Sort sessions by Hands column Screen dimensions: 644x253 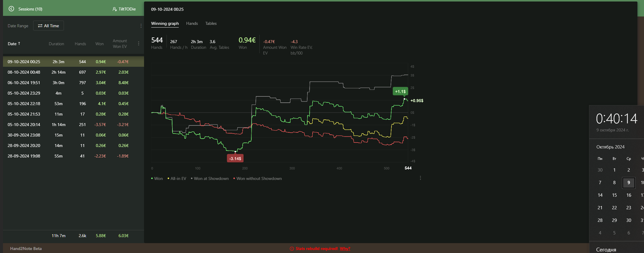click(80, 44)
